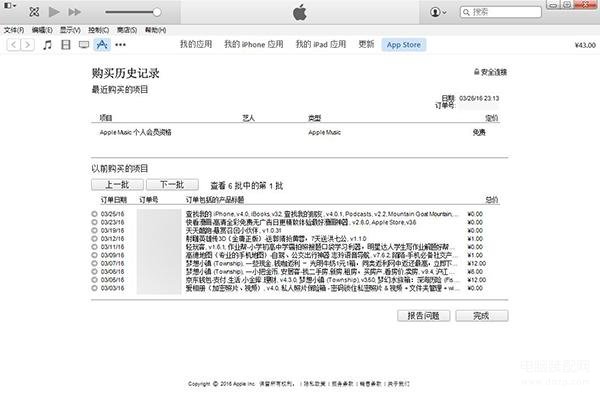The width and height of the screenshot is (600, 395).
Task: Click the 免费 price in recent purchase
Action: point(479,132)
